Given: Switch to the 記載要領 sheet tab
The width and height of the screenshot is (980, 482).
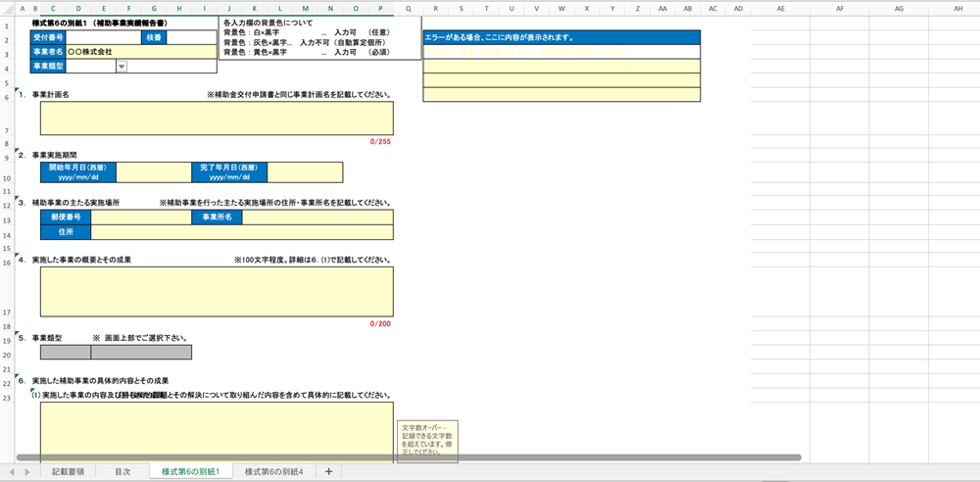Looking at the screenshot, I should [x=68, y=471].
